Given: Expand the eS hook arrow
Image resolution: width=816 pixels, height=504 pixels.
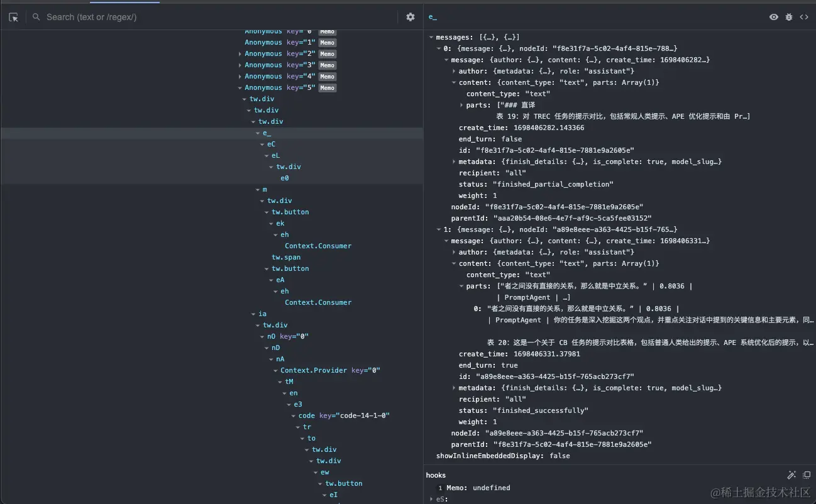Looking at the screenshot, I should (431, 499).
